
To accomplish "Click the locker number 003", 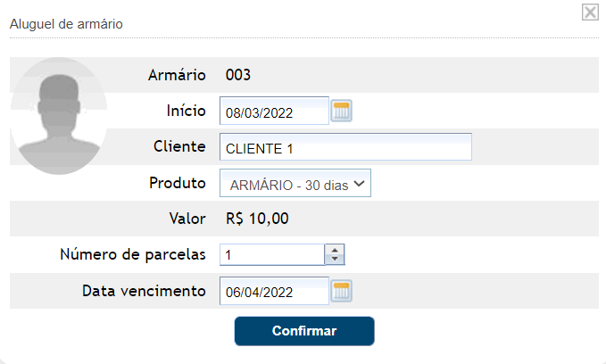I will (238, 76).
